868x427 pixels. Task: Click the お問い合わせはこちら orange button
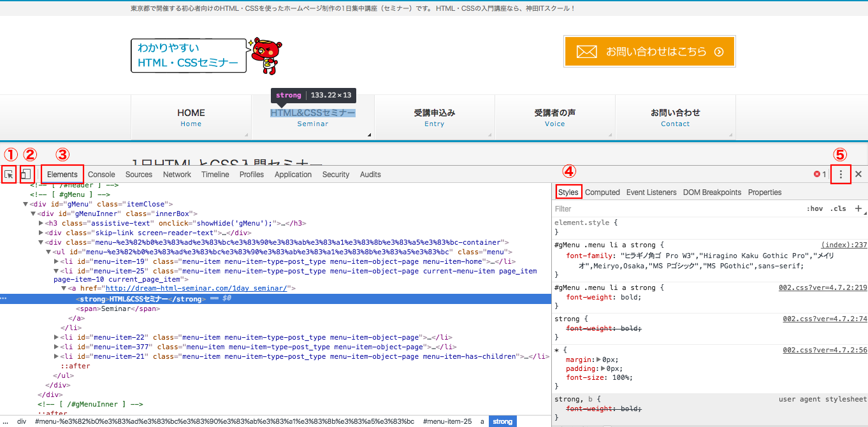[649, 52]
